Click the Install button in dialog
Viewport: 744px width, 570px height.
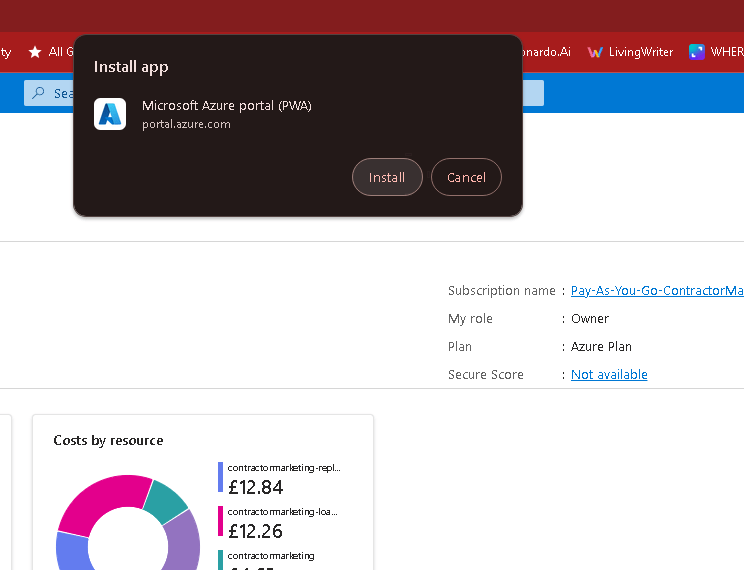pos(387,177)
